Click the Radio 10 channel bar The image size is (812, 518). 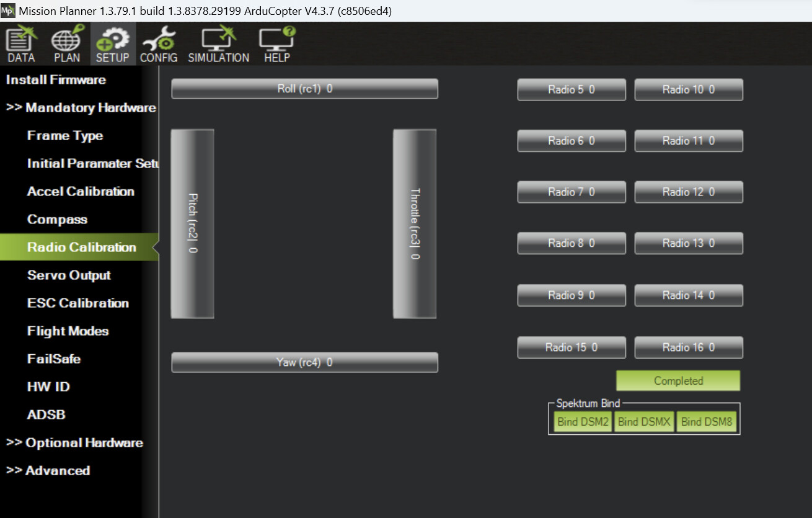[689, 89]
